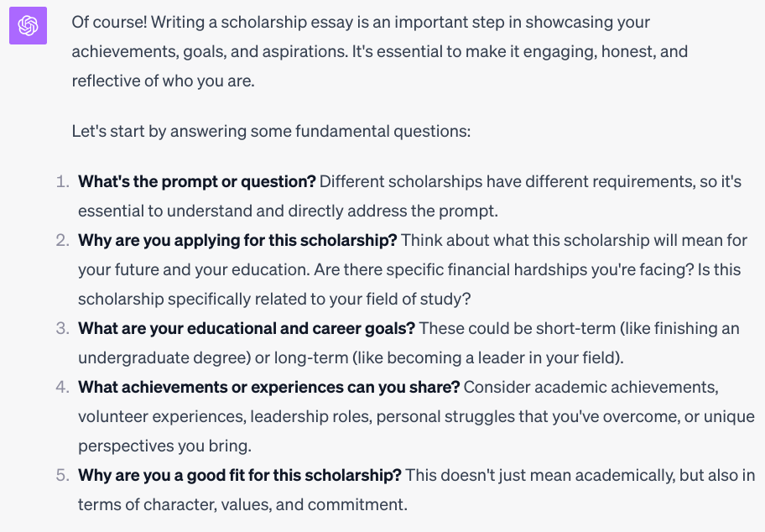
Task: Click the "reflective of who you are" line
Action: [x=163, y=81]
